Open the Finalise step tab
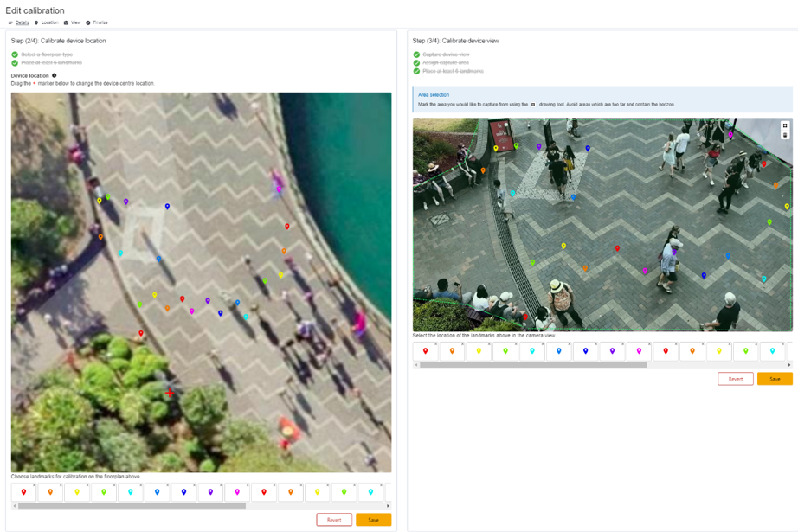798x532 pixels. [97, 22]
